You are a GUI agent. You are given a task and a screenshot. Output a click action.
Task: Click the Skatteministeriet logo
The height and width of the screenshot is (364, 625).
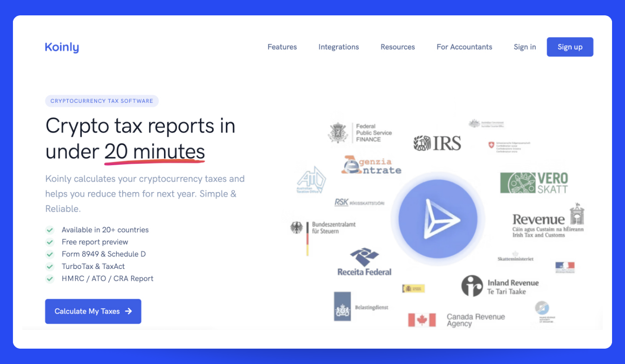coord(515,257)
